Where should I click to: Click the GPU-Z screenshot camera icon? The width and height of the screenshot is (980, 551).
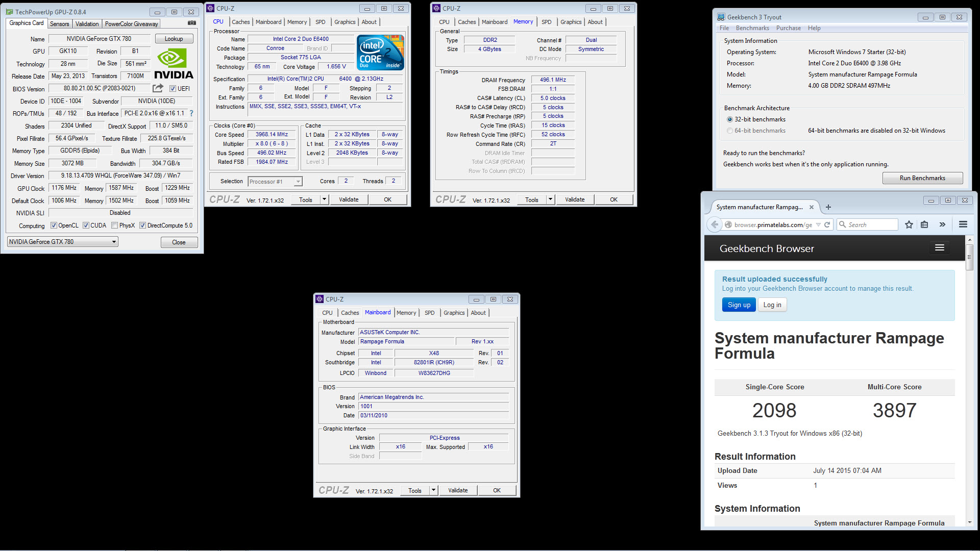191,23
